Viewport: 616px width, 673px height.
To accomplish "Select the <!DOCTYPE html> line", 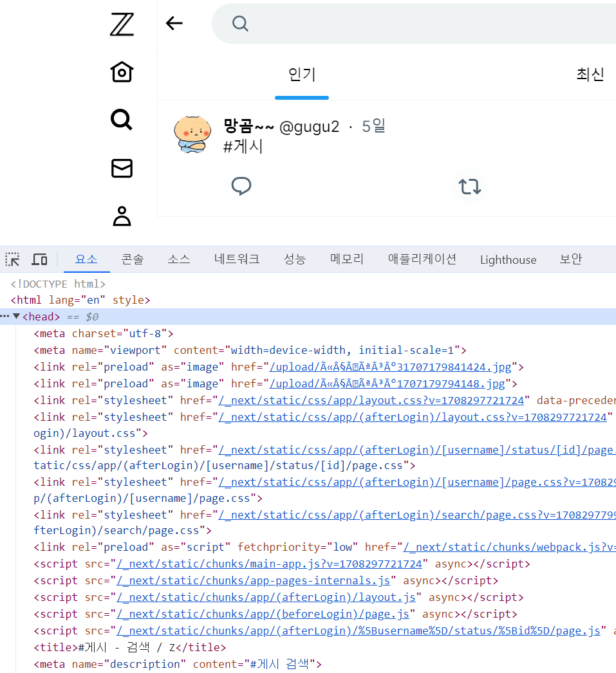I will 58,284.
